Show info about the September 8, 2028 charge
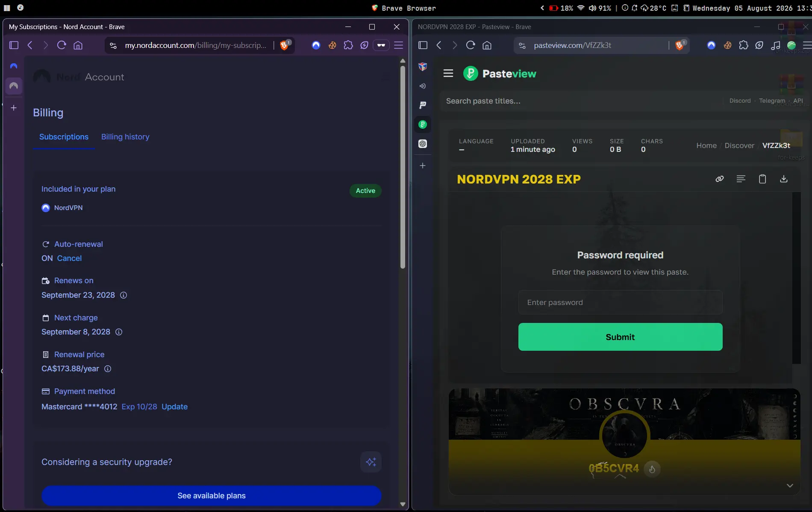This screenshot has width=812, height=512. tap(119, 332)
